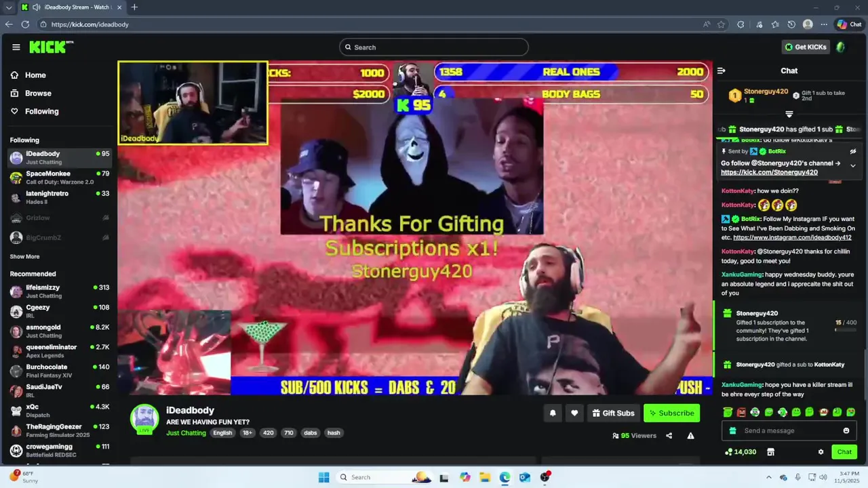Open Burchocolate recommended channel

[60, 371]
